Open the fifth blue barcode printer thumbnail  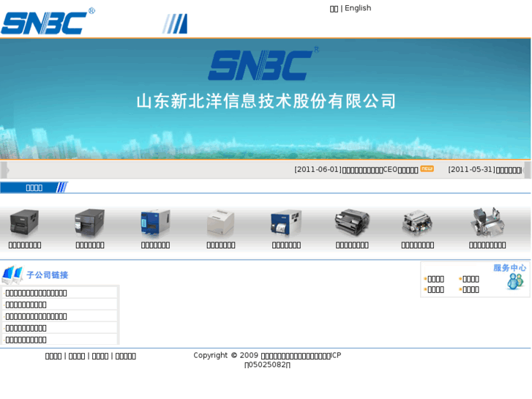286,223
